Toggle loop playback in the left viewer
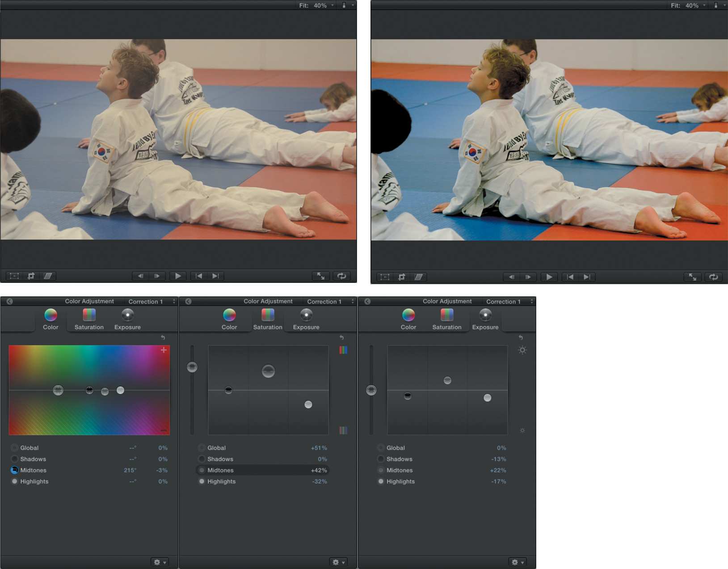This screenshot has height=569, width=728. [342, 276]
